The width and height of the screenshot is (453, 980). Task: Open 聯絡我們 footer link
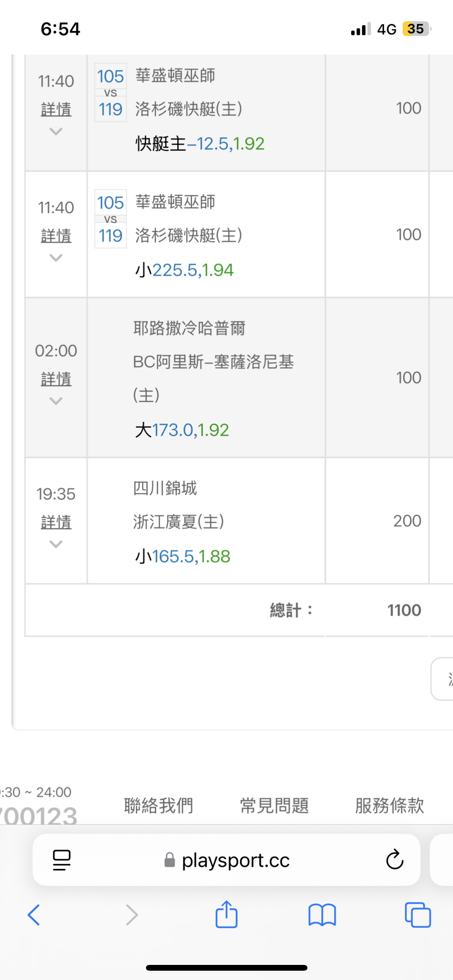pos(159,806)
